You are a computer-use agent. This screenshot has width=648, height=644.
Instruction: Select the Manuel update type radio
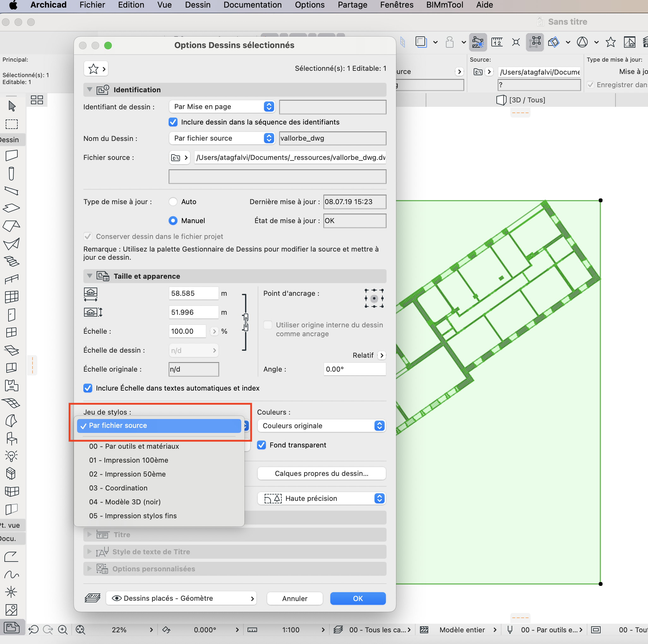pos(173,221)
